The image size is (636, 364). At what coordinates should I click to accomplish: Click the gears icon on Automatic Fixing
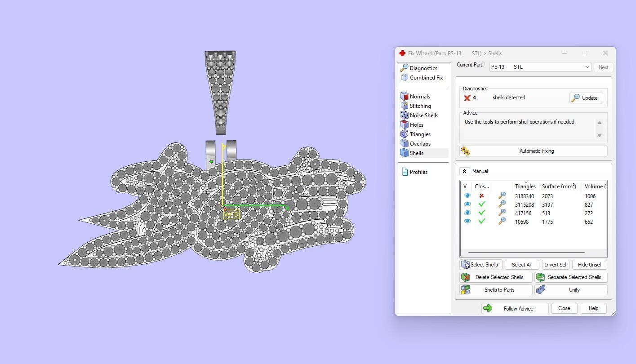coord(465,151)
